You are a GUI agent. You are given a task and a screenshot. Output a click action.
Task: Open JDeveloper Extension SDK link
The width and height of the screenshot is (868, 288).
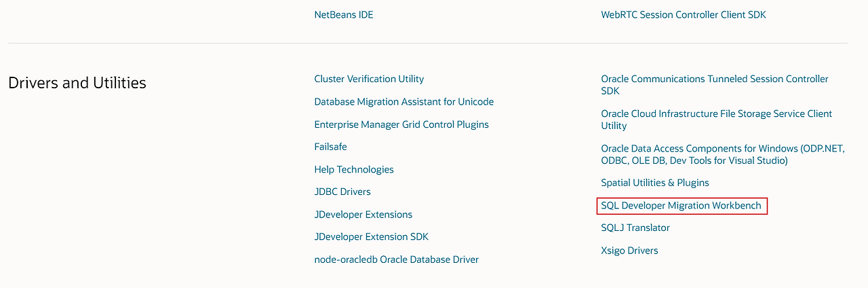coord(372,237)
